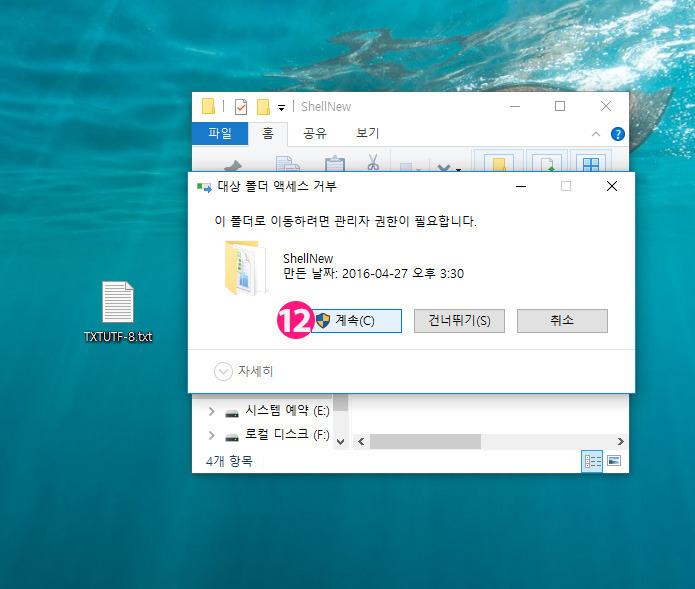Expand the 로컬 디스크 (F:) drive
Image resolution: width=695 pixels, height=589 pixels.
(211, 436)
